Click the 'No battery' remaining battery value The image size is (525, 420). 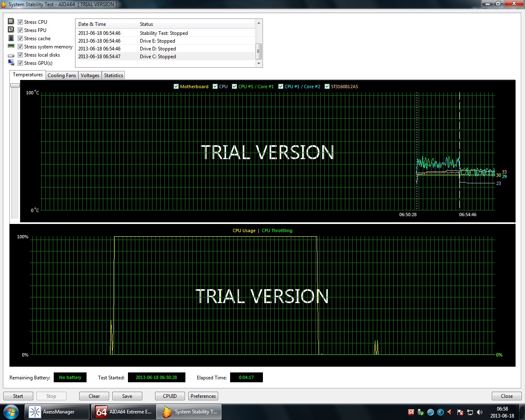[70, 377]
